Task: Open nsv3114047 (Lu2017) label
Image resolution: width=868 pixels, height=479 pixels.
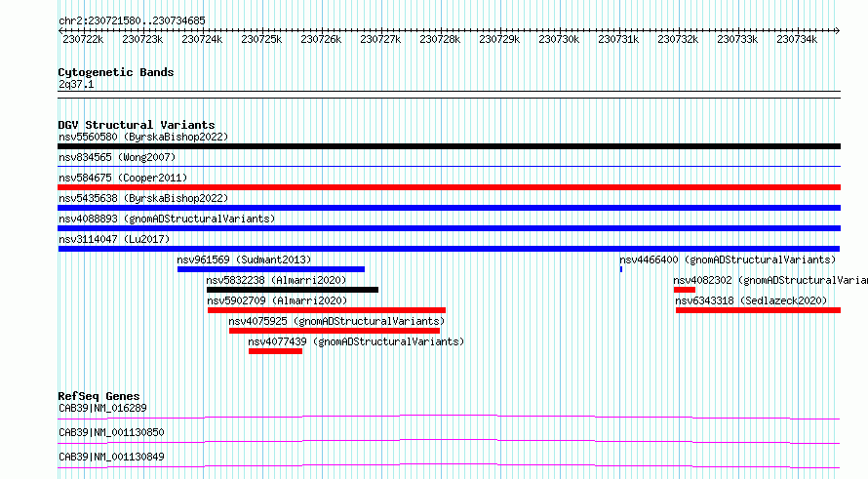Action: (114, 239)
